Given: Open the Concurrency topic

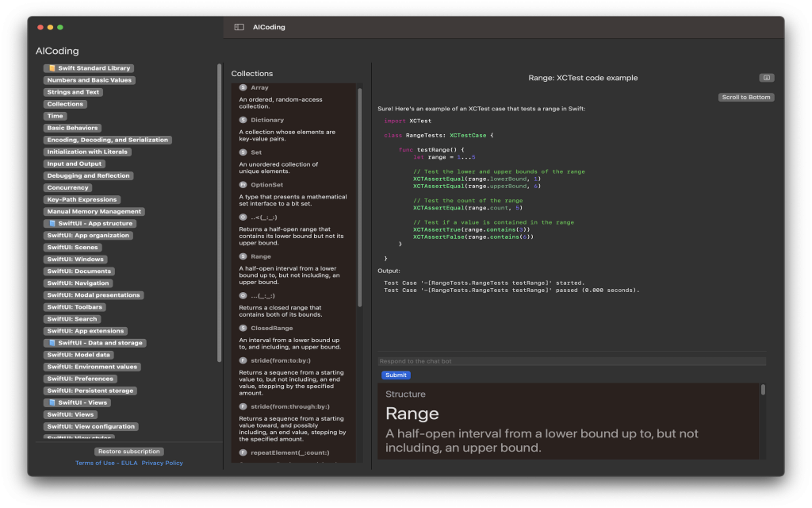Looking at the screenshot, I should 68,187.
